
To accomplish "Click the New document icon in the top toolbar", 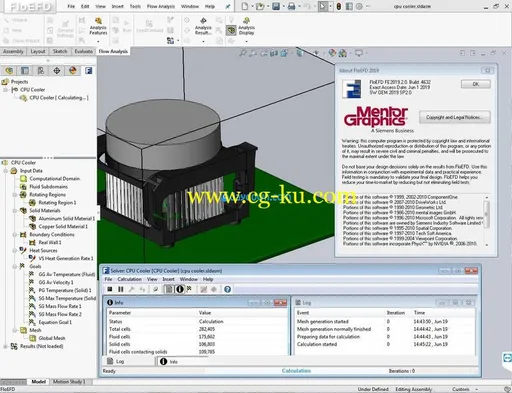I will (245, 6).
